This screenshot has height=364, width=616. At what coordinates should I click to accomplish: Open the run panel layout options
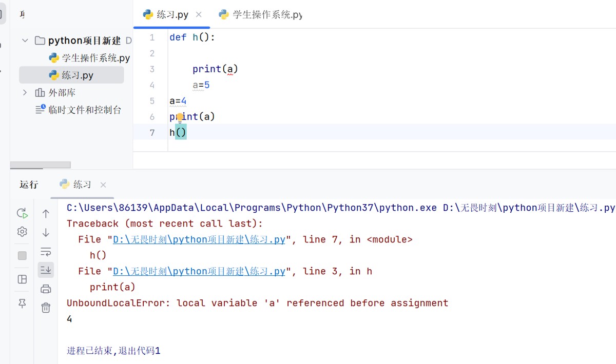[x=22, y=279]
